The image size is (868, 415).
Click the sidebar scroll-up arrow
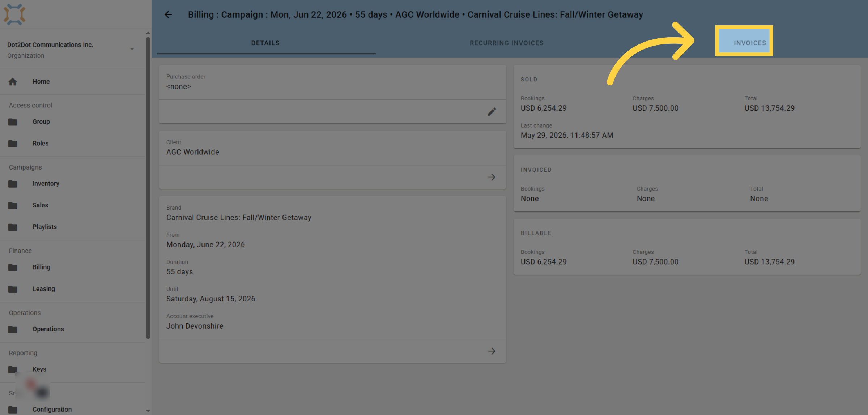coord(148,33)
